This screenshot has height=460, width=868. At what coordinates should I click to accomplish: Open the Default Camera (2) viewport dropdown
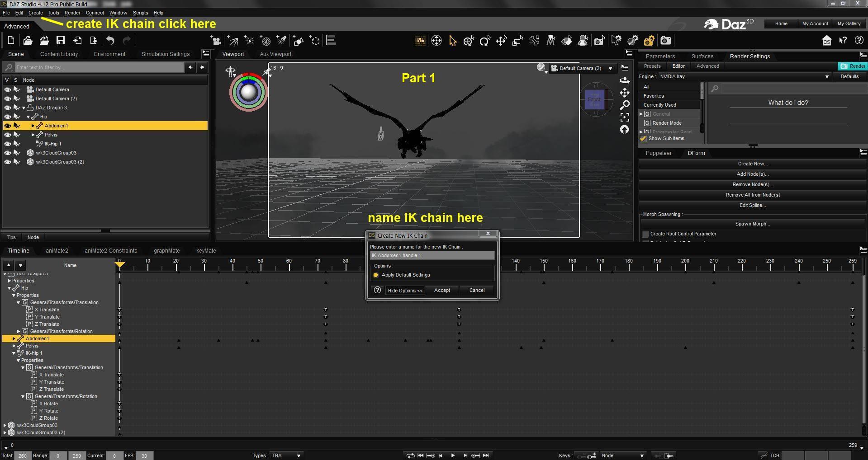click(582, 69)
